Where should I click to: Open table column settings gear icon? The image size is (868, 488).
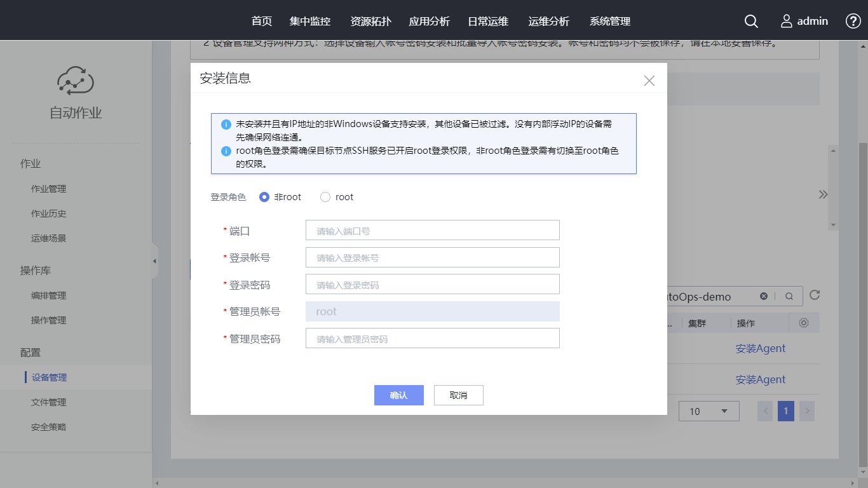pos(804,323)
